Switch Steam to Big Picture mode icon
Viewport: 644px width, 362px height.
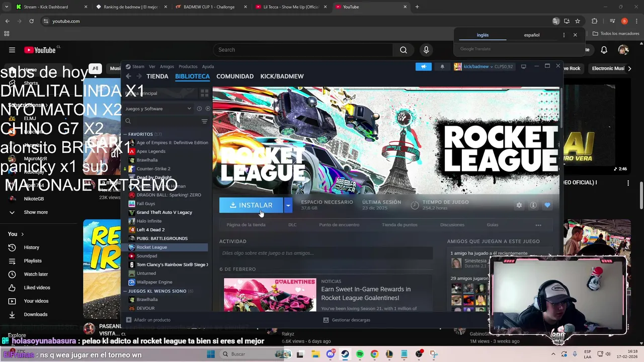click(523, 66)
